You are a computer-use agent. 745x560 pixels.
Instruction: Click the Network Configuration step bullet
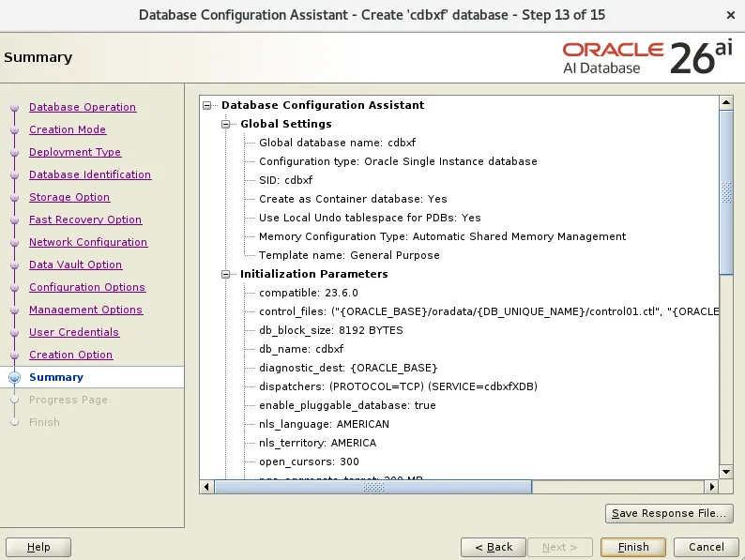click(15, 242)
